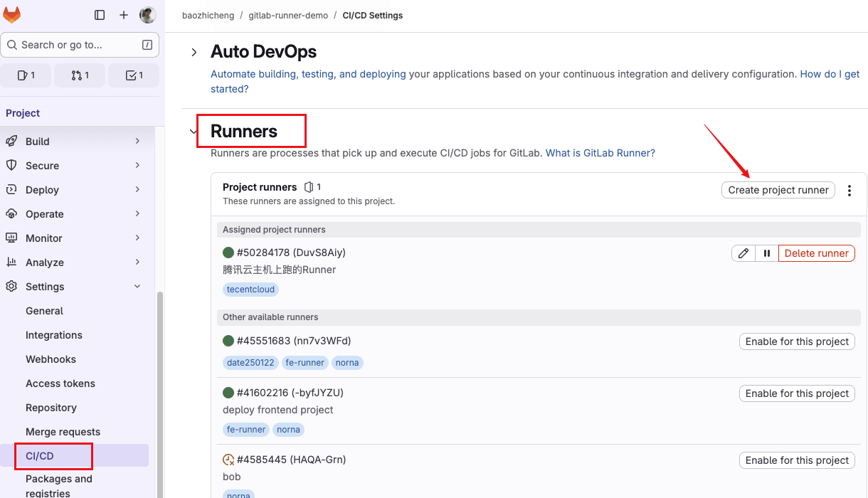Open 'What is GitLab Runner?' link
Image resolution: width=868 pixels, height=498 pixels.
(600, 153)
